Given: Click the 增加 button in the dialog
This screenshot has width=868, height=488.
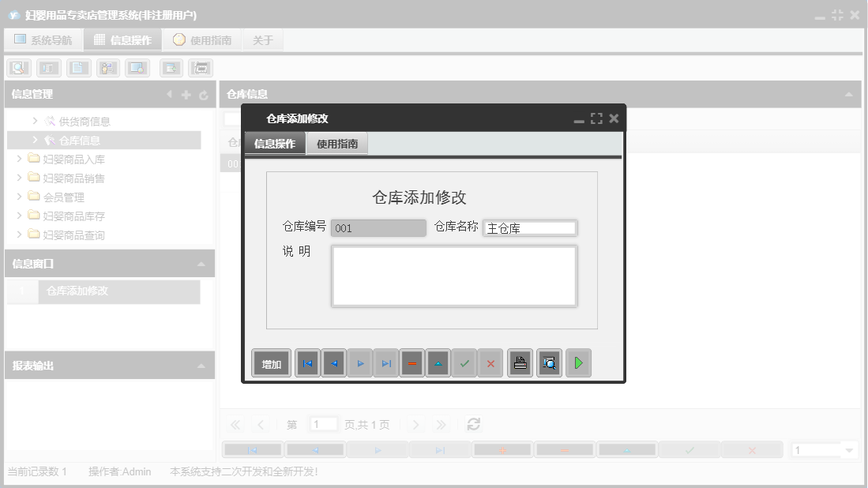Looking at the screenshot, I should [x=271, y=362].
